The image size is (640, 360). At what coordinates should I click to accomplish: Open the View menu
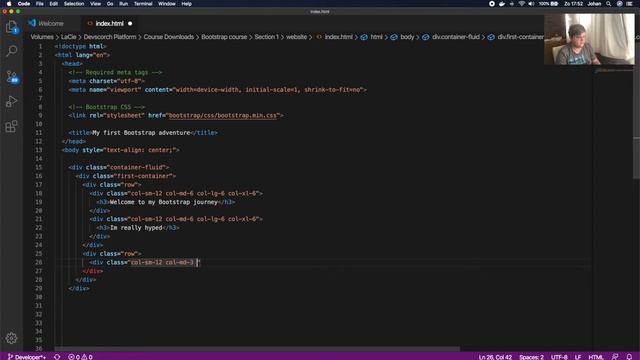[x=96, y=4]
